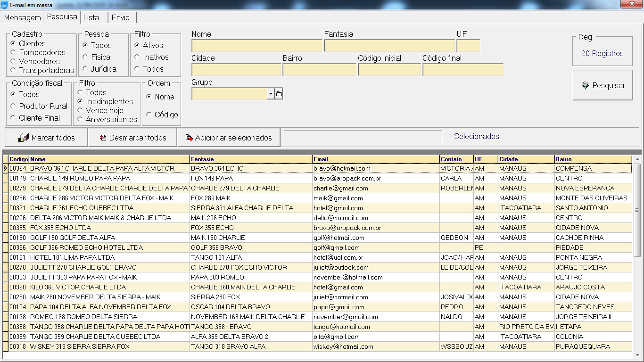Click row indicator of code 00149
This screenshot has height=362, width=644.
tap(6, 178)
